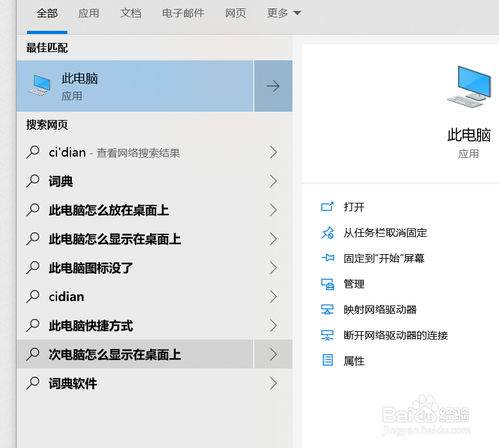Select 次电脑怎么显示在桌面上 suggestion
This screenshot has height=448, width=499.
click(x=135, y=354)
